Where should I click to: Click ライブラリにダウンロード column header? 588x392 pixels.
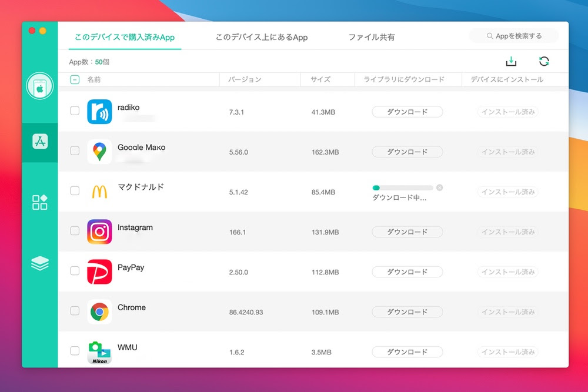[404, 79]
